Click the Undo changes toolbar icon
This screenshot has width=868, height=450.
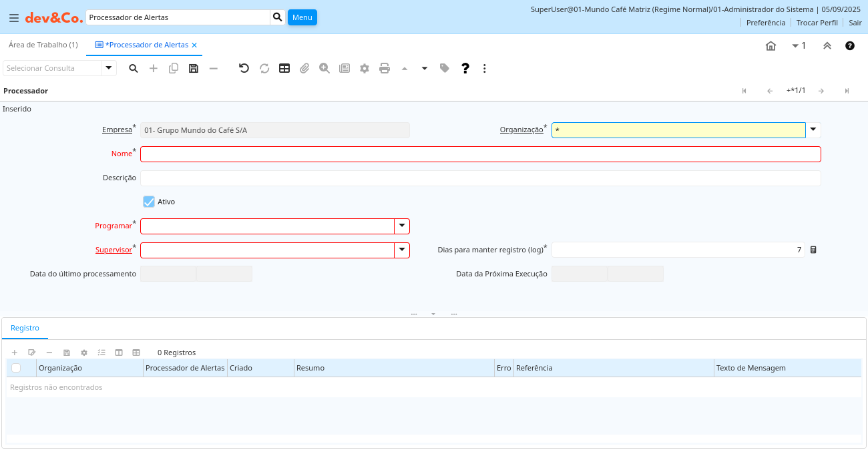244,68
